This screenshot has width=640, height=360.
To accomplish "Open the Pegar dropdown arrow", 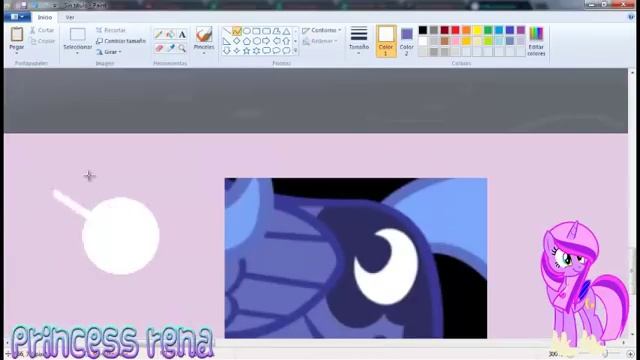I will coord(17,53).
